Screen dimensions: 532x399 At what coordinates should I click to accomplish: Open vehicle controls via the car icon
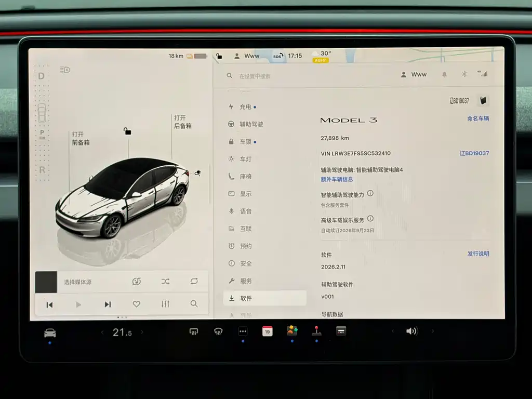(x=50, y=333)
